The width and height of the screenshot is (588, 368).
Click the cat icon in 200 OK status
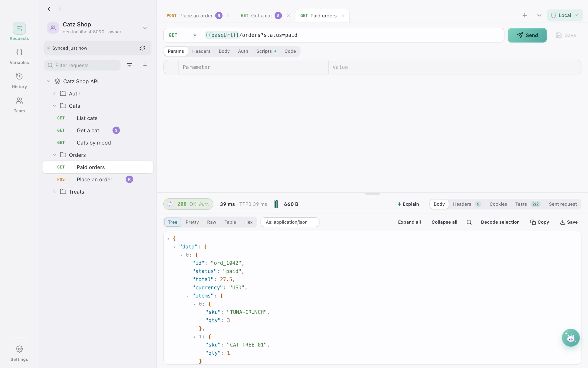(170, 204)
